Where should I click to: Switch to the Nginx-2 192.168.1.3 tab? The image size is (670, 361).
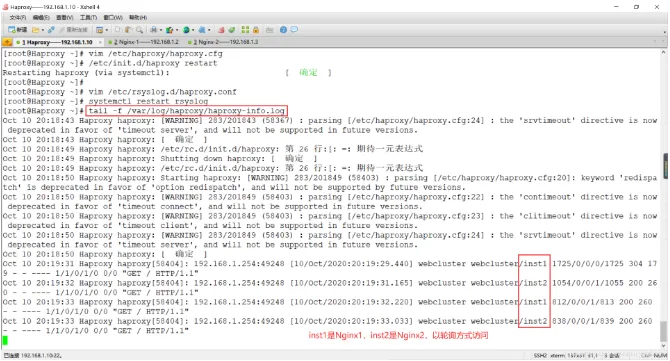pyautogui.click(x=223, y=42)
